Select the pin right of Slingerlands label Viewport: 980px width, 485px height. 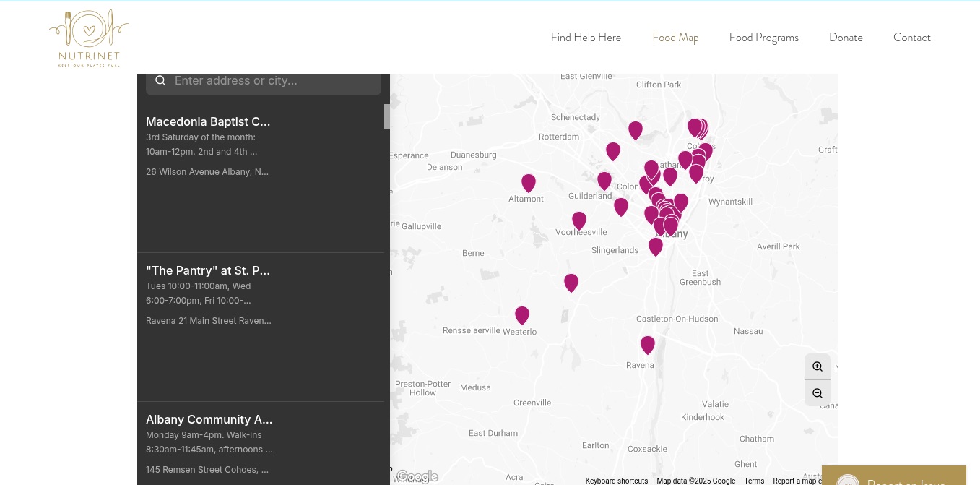656,246
